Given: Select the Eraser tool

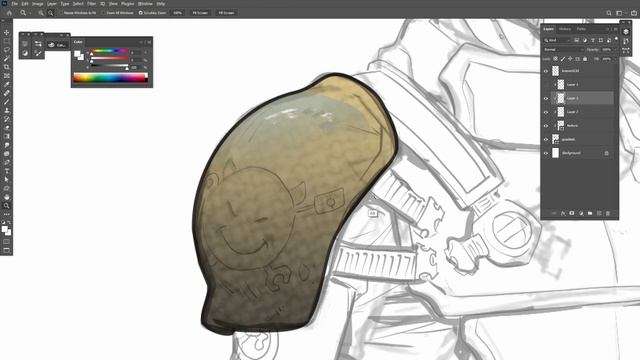Looking at the screenshot, I should [x=7, y=128].
